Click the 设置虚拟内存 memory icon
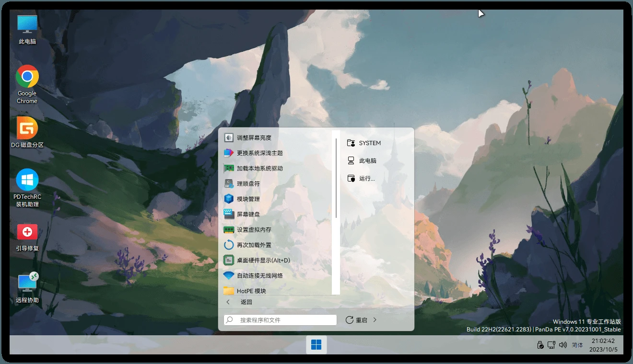Image resolution: width=633 pixels, height=364 pixels. click(x=229, y=229)
